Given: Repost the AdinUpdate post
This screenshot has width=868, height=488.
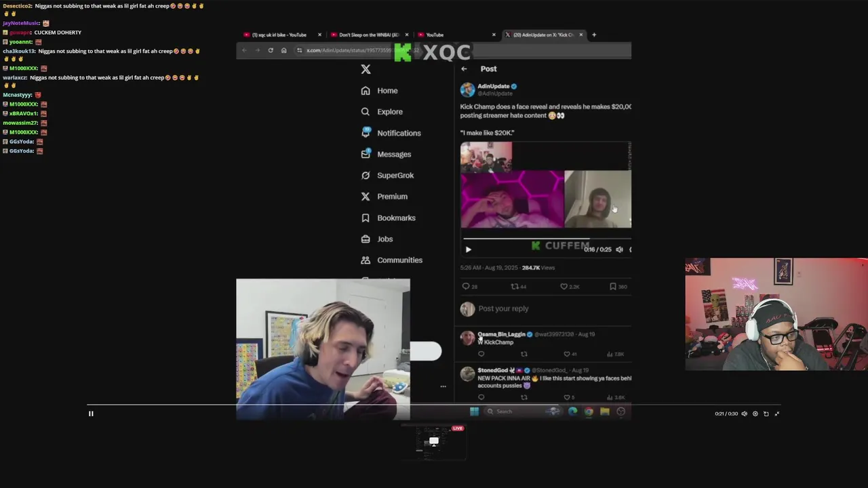Looking at the screenshot, I should pyautogui.click(x=515, y=287).
